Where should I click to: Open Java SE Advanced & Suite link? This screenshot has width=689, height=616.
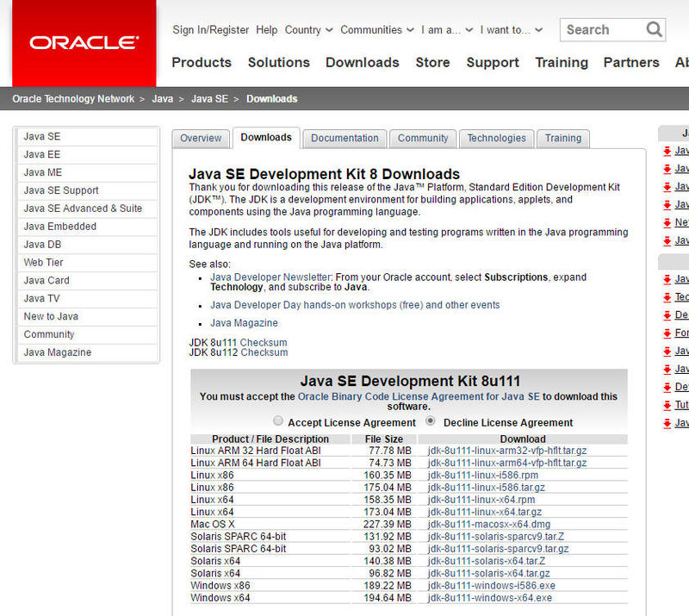point(87,208)
